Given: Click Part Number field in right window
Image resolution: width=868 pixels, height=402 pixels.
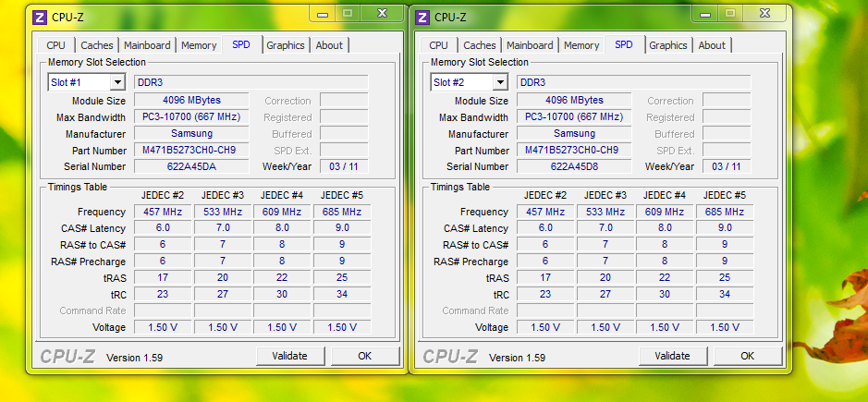Looking at the screenshot, I should point(574,150).
